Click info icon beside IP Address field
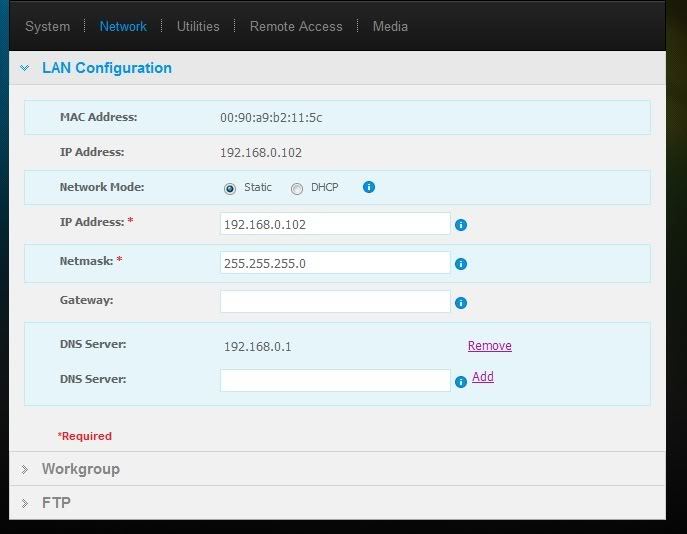The image size is (687, 534). click(x=460, y=225)
